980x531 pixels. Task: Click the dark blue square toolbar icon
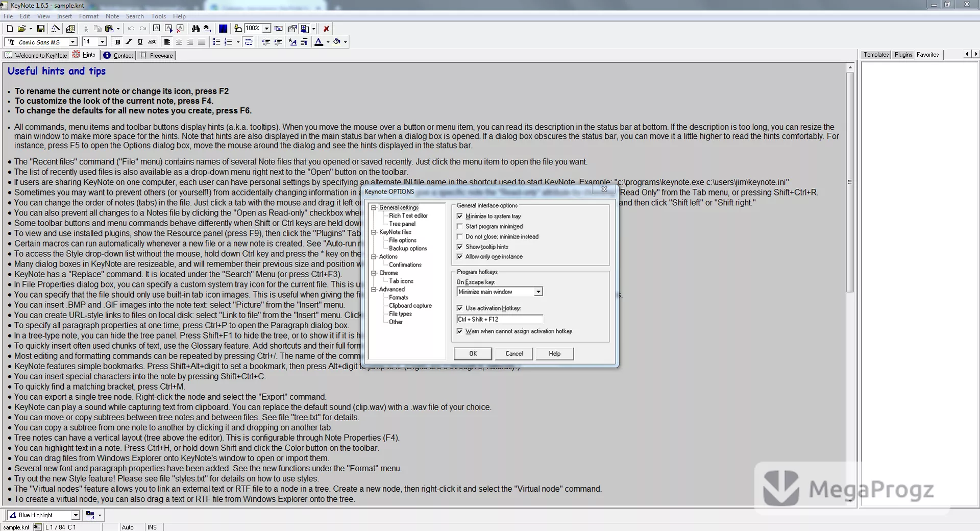(223, 29)
